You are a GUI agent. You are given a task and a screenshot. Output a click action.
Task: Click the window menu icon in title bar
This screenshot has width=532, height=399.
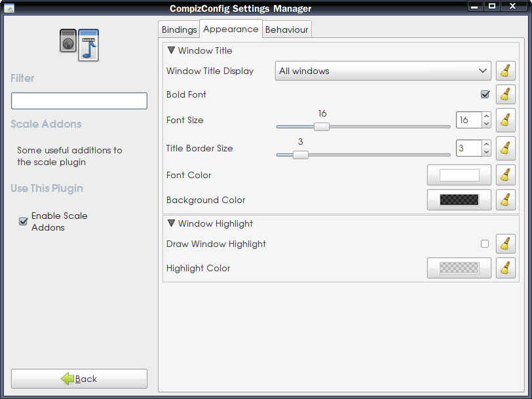[x=9, y=8]
